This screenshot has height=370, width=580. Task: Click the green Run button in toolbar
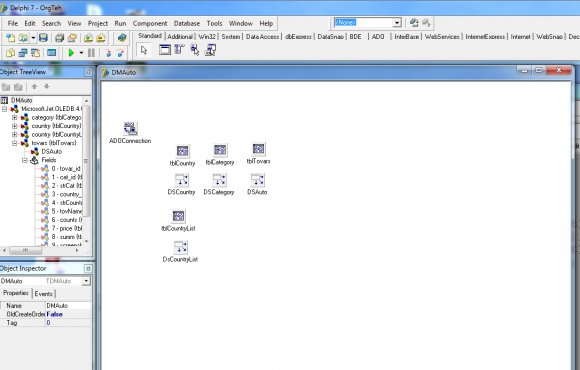[x=71, y=53]
